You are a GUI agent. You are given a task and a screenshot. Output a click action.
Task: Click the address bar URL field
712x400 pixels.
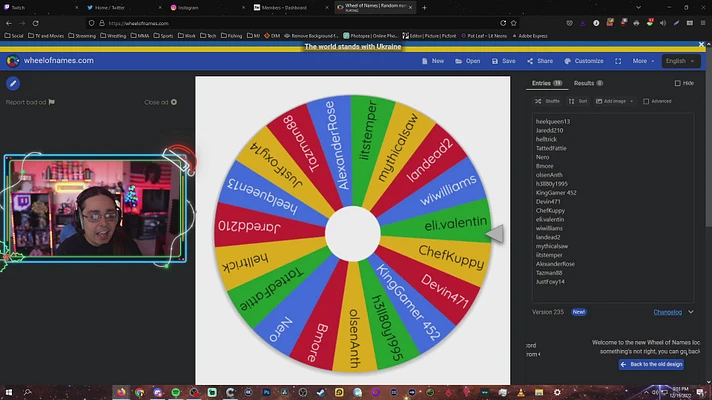coord(300,23)
